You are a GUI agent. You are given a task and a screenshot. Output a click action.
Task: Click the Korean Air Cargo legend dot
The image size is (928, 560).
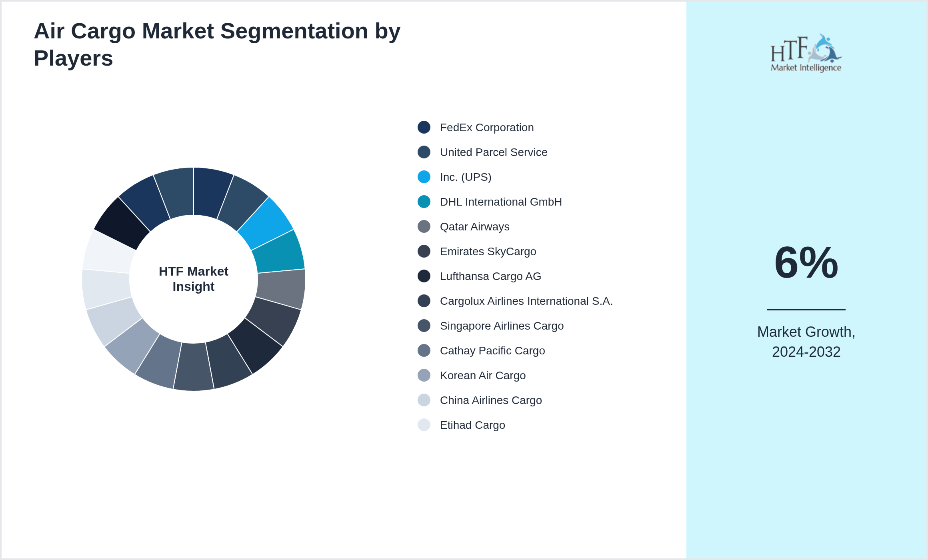(x=424, y=375)
